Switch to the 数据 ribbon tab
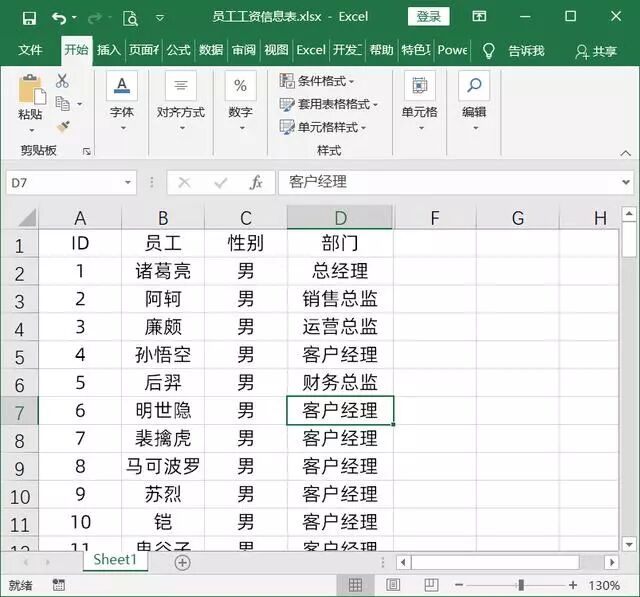The width and height of the screenshot is (640, 597). click(x=211, y=50)
